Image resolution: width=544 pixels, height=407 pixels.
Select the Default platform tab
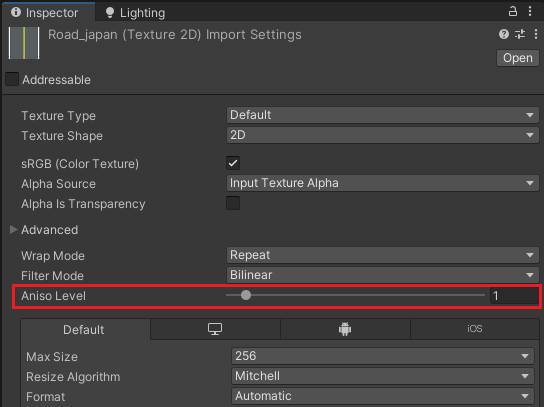coord(84,330)
